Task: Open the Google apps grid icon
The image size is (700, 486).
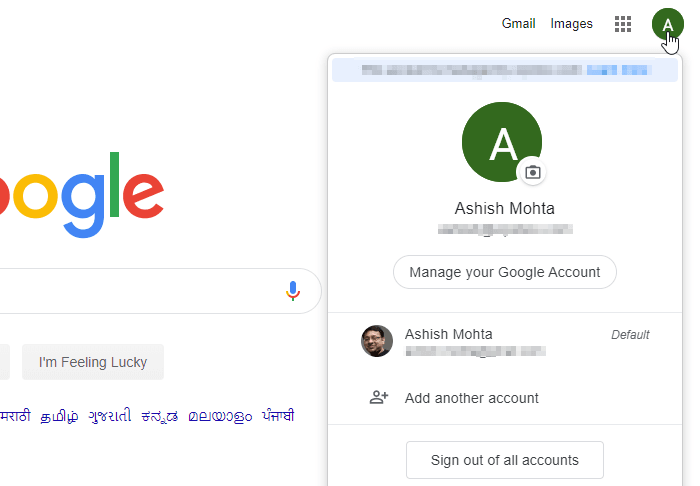Action: (623, 24)
